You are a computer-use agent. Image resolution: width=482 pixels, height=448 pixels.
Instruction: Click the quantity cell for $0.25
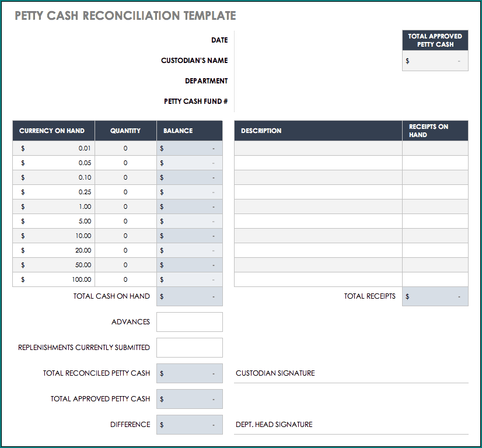(125, 192)
